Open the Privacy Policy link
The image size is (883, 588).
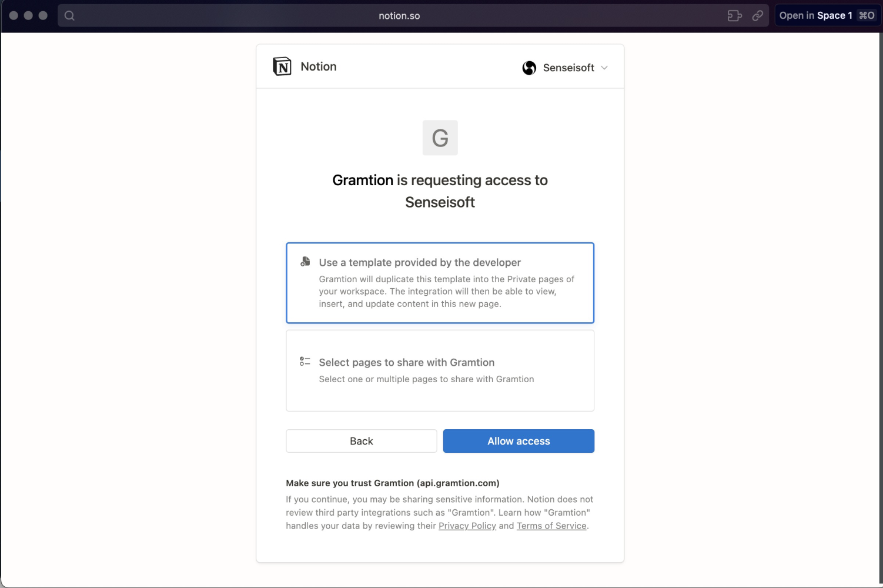click(x=467, y=526)
